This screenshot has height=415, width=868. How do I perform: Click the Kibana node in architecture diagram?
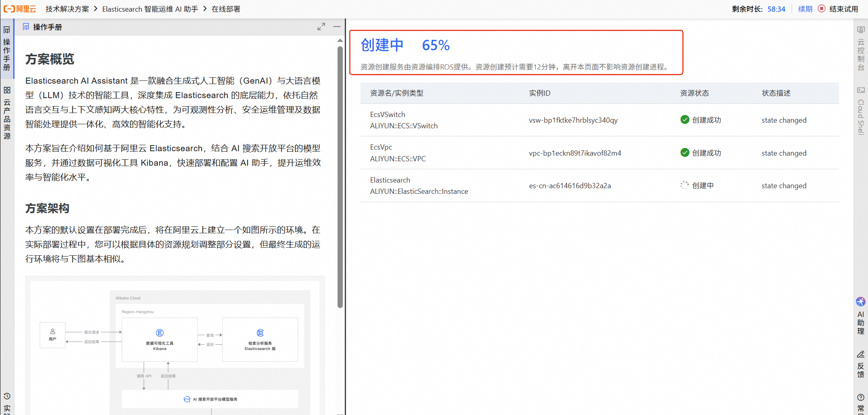point(160,340)
